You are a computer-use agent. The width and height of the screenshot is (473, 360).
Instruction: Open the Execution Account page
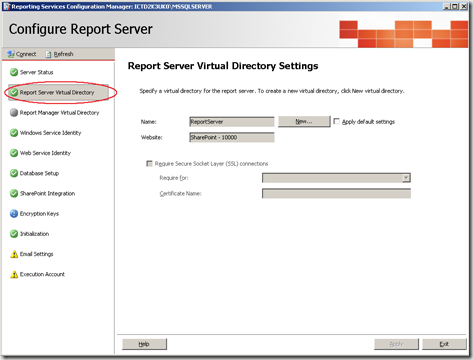tap(42, 274)
